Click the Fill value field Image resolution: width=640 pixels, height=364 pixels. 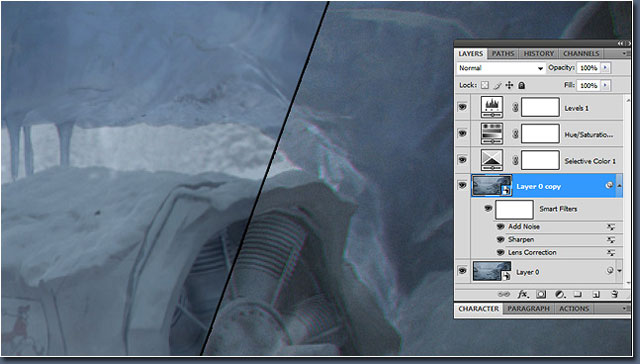coord(589,85)
